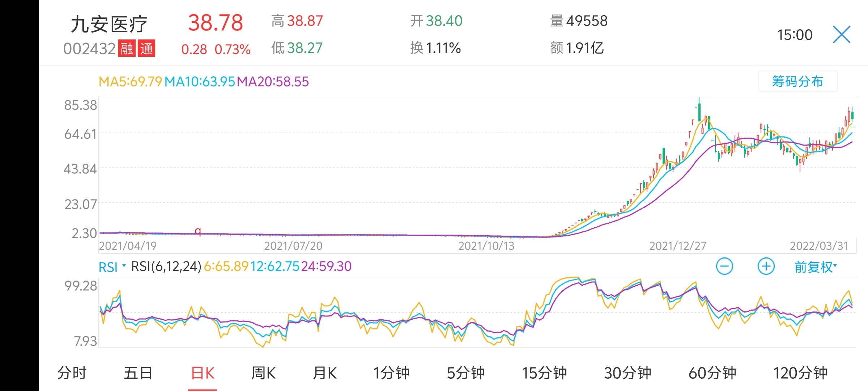Open the RSI indicator dropdown

(x=112, y=267)
